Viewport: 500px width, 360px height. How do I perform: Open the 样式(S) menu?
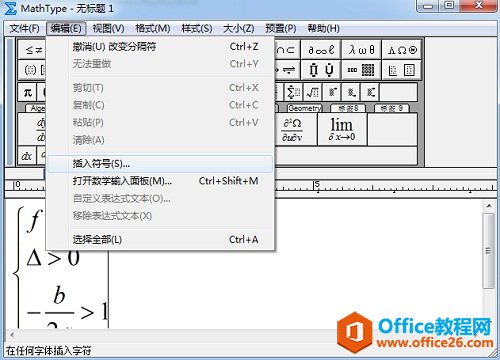click(x=197, y=28)
